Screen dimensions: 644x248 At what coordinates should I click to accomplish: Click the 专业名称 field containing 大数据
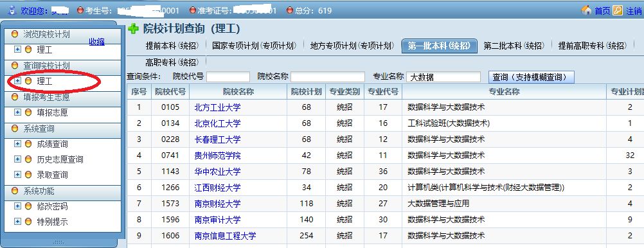443,77
